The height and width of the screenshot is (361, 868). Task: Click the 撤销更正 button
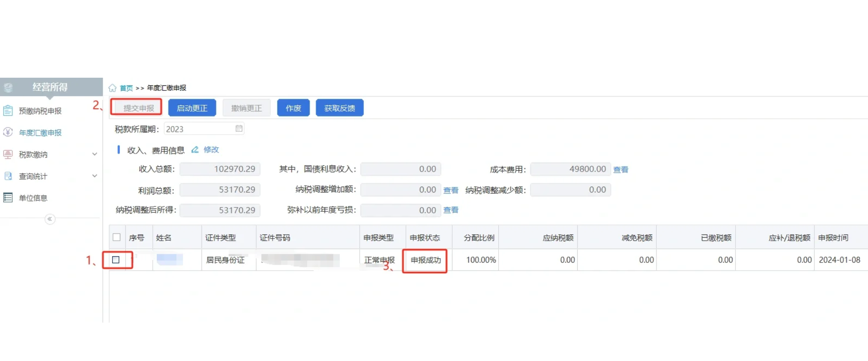[246, 108]
